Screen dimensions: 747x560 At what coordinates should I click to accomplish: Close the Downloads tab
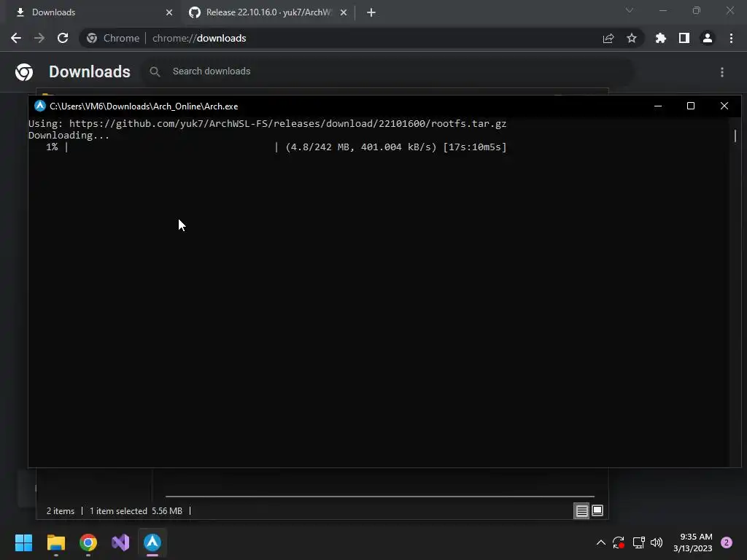point(169,12)
